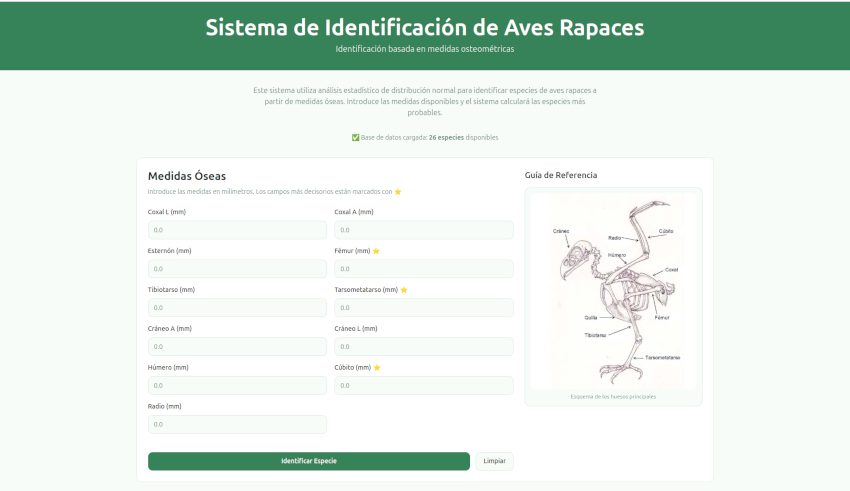Select the Tibiotarso input box

tap(237, 308)
